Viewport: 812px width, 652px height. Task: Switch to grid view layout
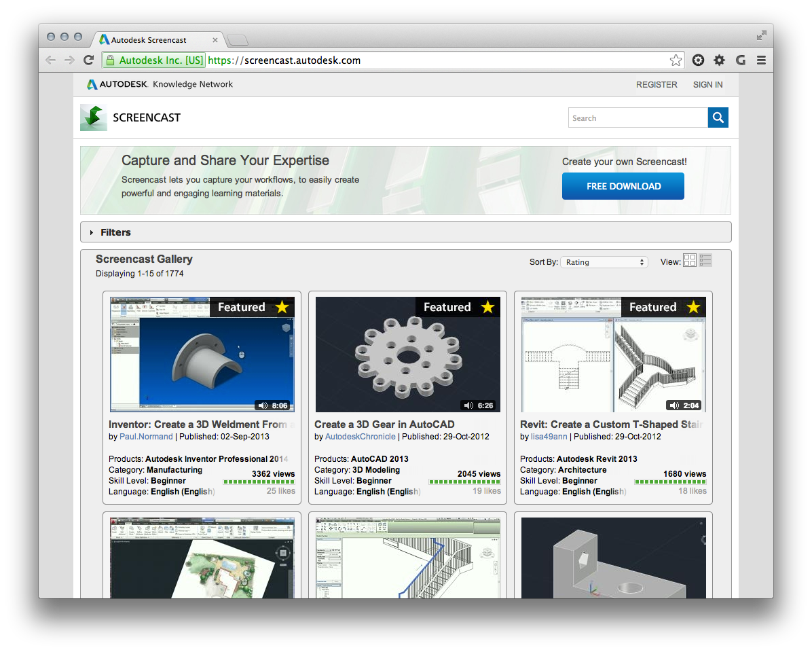pos(689,261)
